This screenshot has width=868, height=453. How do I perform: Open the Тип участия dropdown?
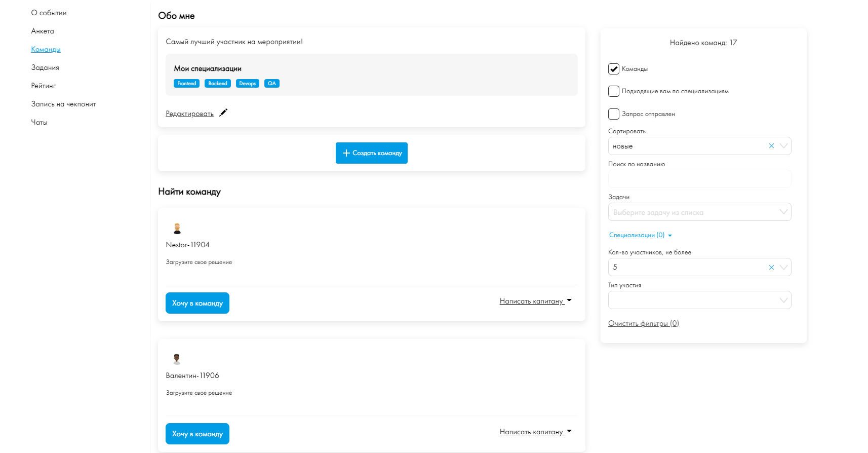point(699,300)
